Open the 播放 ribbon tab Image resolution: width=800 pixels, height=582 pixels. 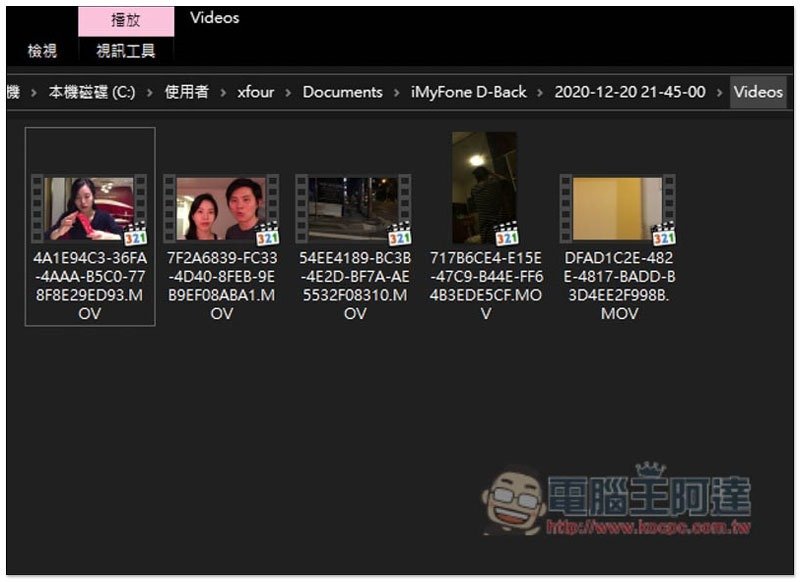(126, 21)
